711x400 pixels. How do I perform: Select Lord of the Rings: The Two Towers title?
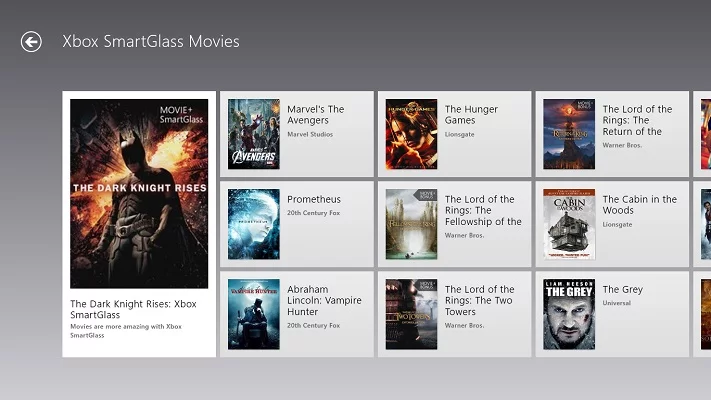click(479, 300)
